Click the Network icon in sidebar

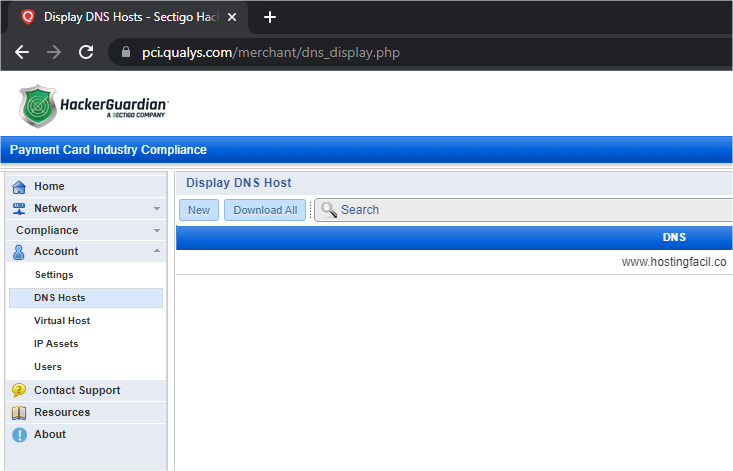[x=19, y=209]
